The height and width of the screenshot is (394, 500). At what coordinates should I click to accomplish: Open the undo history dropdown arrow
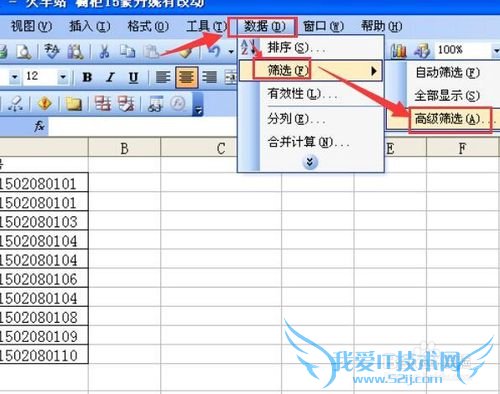pos(231,52)
